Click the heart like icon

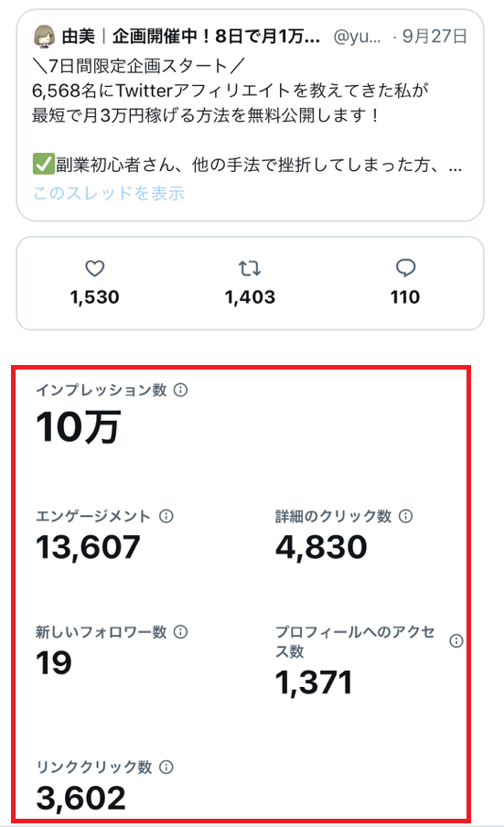click(x=95, y=268)
